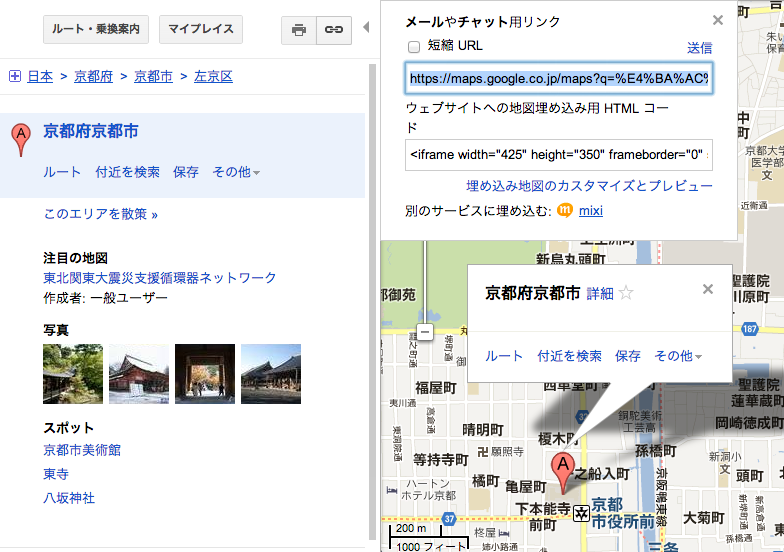Click the map zoom slider track
784x552 pixels.
(425, 282)
